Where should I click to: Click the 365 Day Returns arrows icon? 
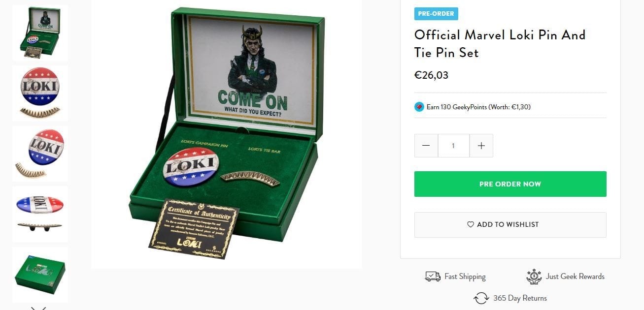pyautogui.click(x=481, y=298)
